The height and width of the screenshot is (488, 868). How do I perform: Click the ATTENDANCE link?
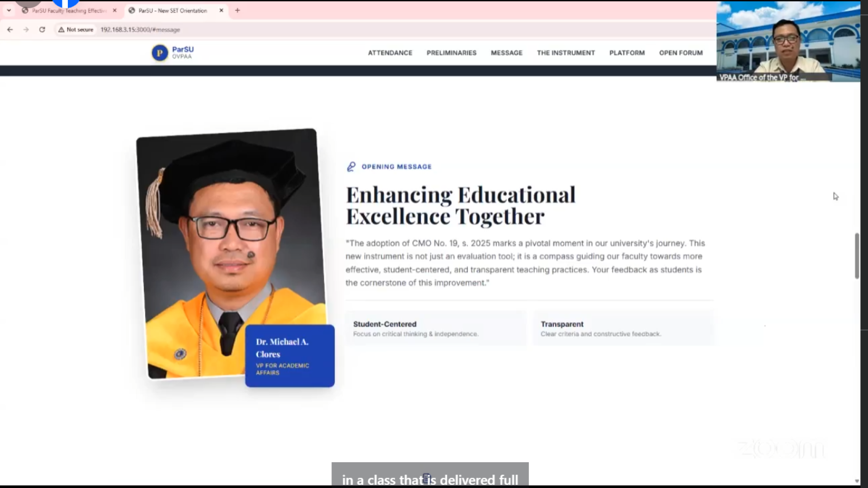coord(390,53)
